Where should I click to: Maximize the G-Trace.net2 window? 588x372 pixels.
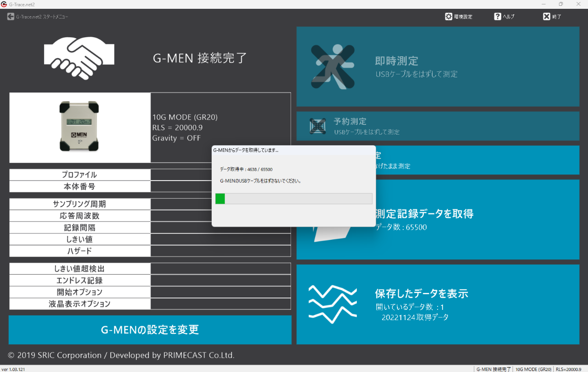[561, 4]
